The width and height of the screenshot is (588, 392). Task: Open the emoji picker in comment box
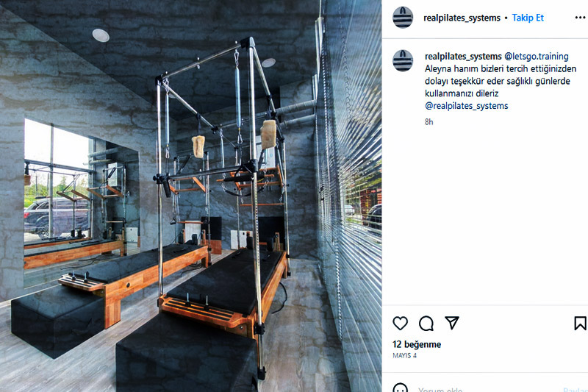tap(400, 388)
